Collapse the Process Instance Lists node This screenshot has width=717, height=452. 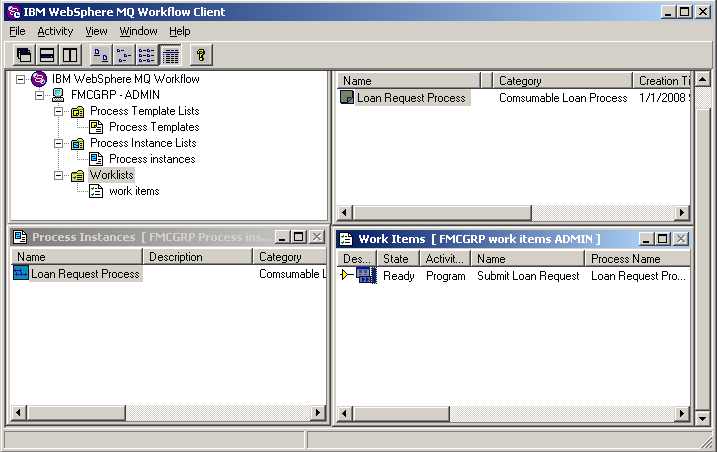[59, 144]
